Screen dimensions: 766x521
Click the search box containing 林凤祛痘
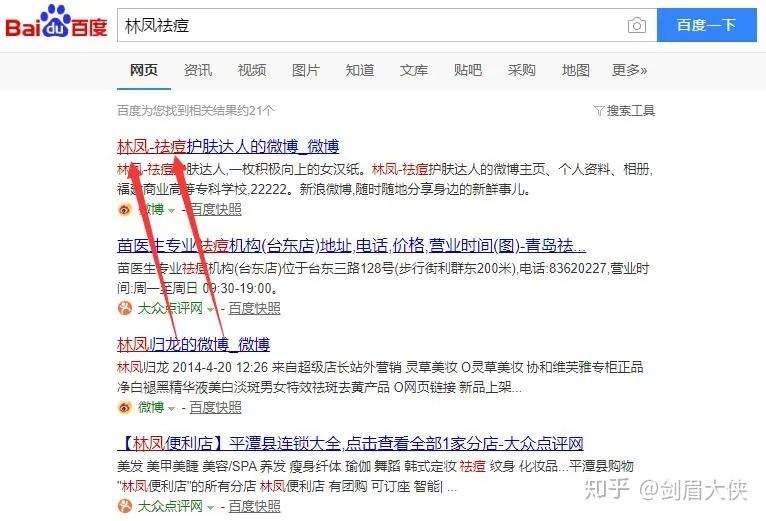click(x=371, y=25)
